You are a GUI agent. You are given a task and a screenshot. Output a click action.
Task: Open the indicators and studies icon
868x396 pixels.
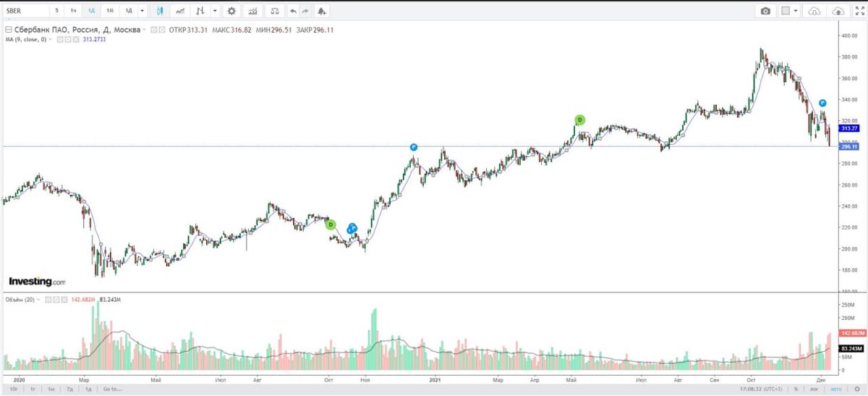point(252,11)
